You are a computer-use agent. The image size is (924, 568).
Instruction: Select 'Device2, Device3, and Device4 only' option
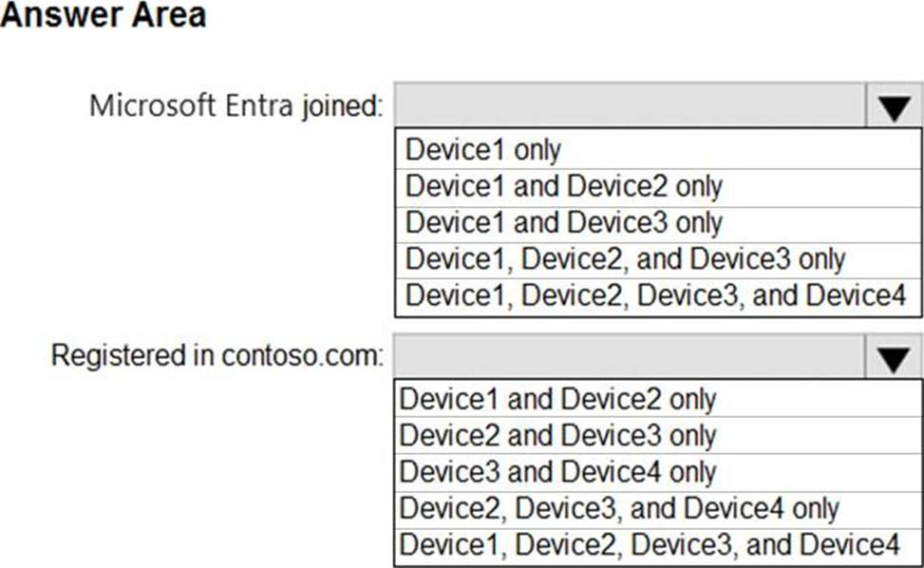click(x=619, y=508)
